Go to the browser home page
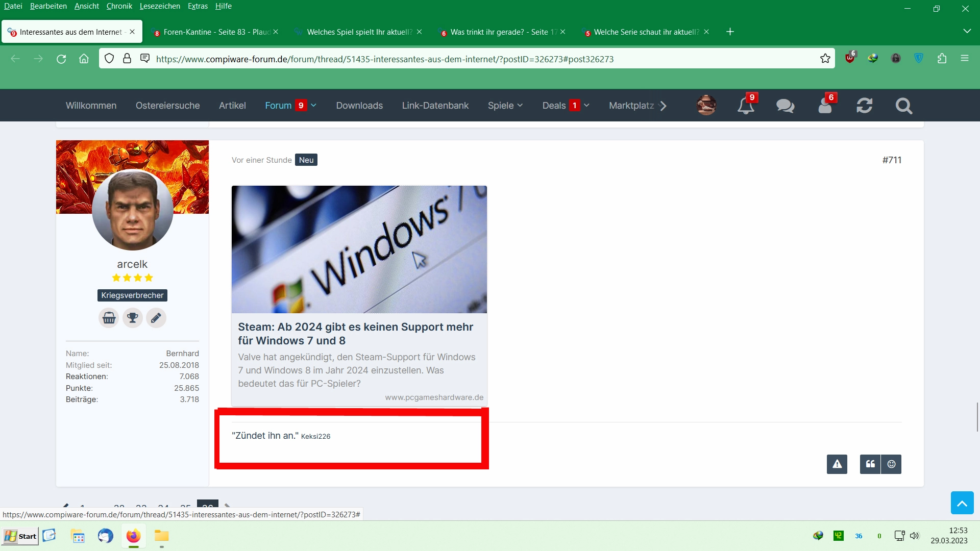980x551 pixels. point(84,59)
